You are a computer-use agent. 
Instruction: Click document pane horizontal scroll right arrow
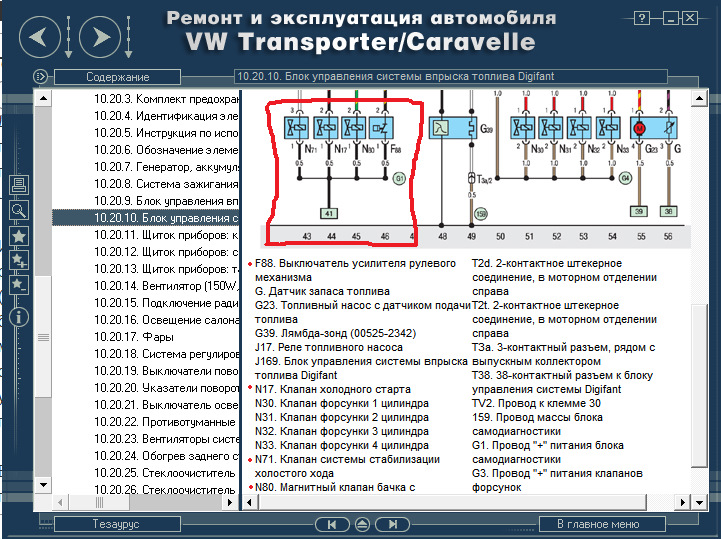coord(682,502)
